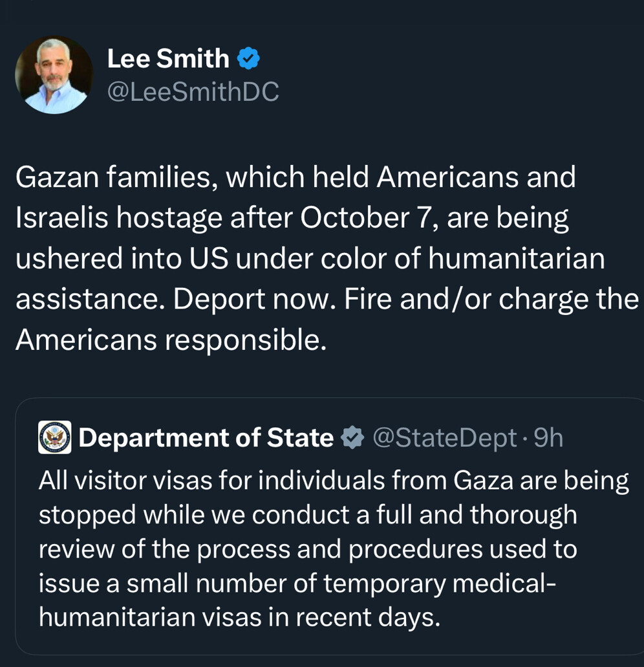Click the Department of State seal avatar
644x667 pixels.
54,437
